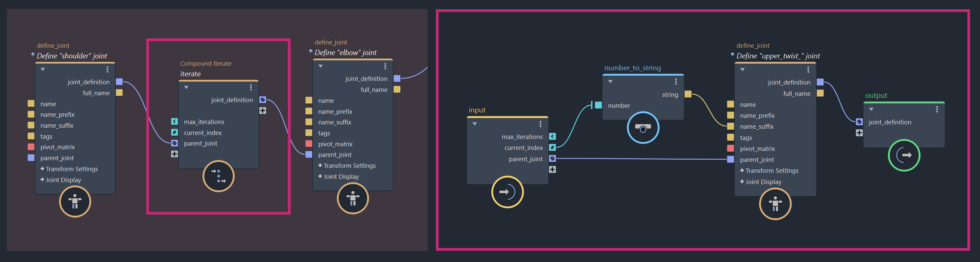Click shoulder node's pivot_matrix red port
Screen dimensions: 980x262
(x=31, y=147)
